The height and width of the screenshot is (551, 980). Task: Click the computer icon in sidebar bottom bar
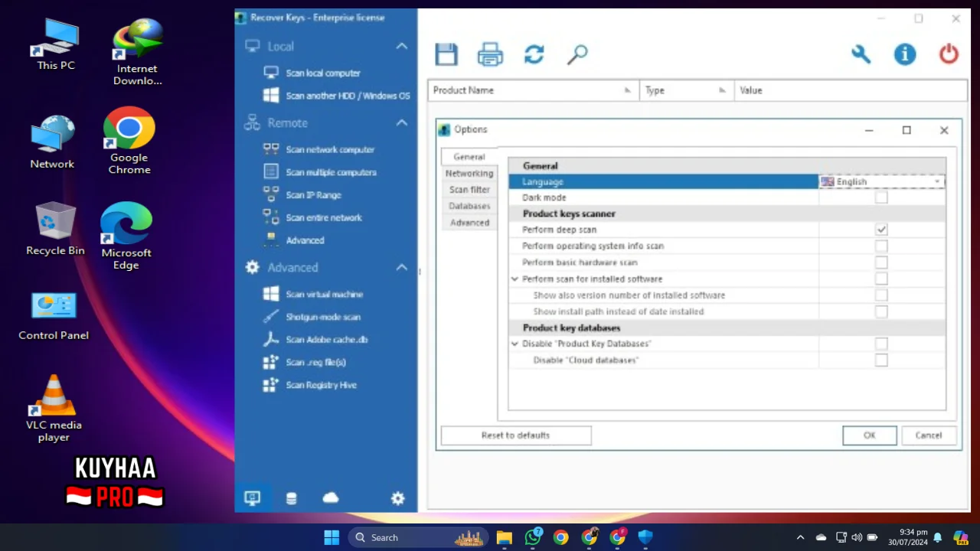pyautogui.click(x=252, y=498)
